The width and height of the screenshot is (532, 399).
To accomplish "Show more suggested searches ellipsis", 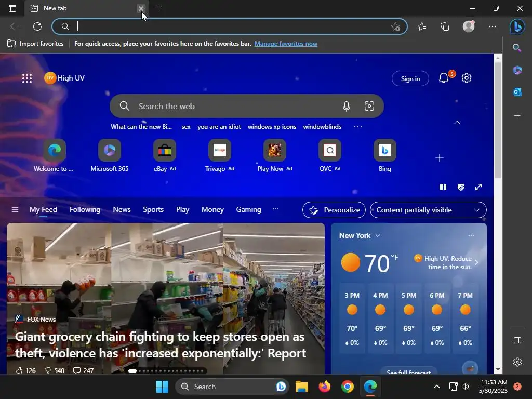I will [x=357, y=127].
